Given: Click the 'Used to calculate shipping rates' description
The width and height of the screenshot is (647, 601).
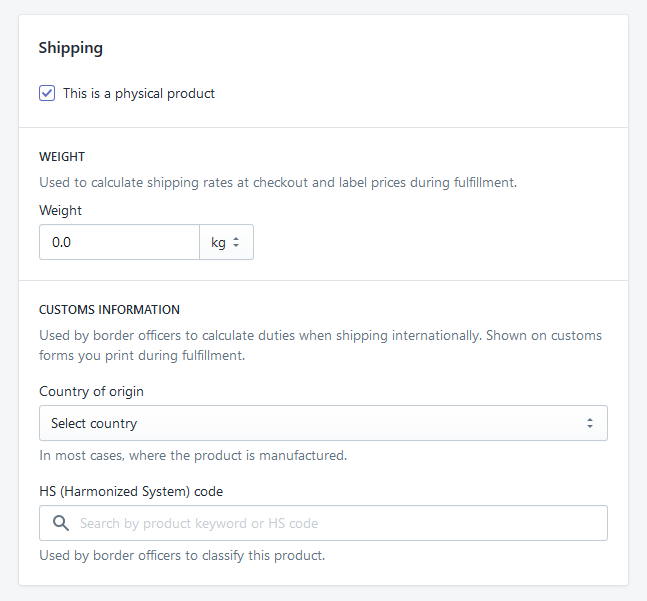Looking at the screenshot, I should click(x=278, y=182).
